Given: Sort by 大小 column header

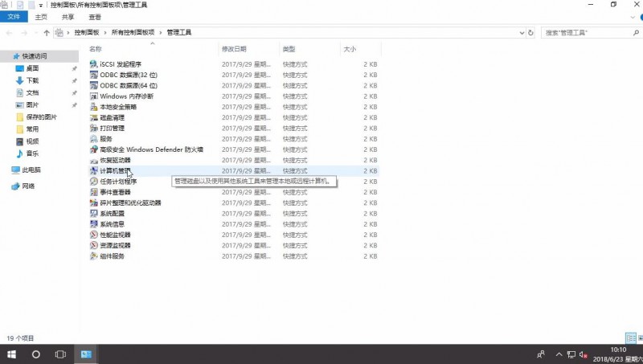Looking at the screenshot, I should [350, 49].
